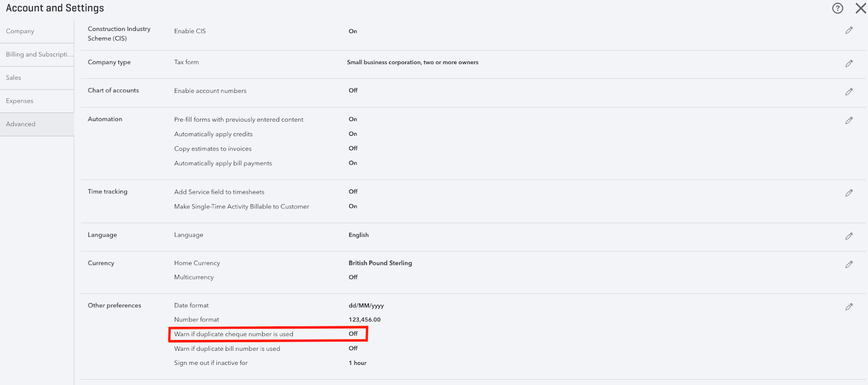
Task: Edit Chart of accounts settings
Action: coord(849,92)
